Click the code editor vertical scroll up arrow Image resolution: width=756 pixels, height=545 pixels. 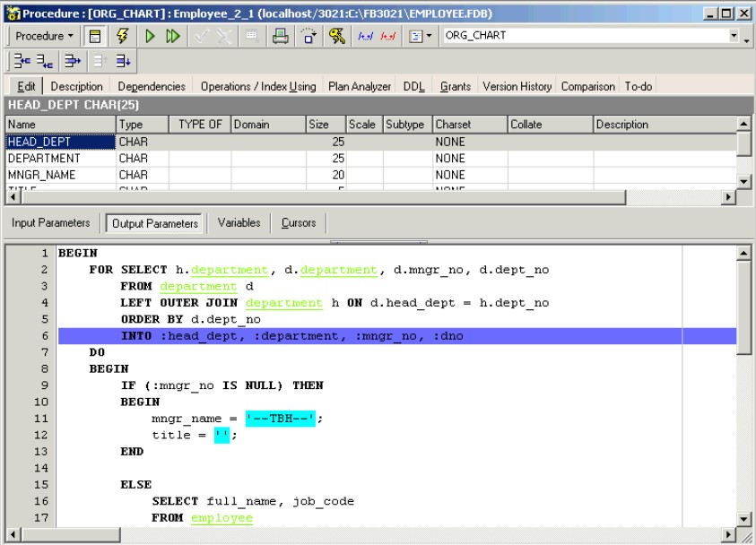[743, 253]
